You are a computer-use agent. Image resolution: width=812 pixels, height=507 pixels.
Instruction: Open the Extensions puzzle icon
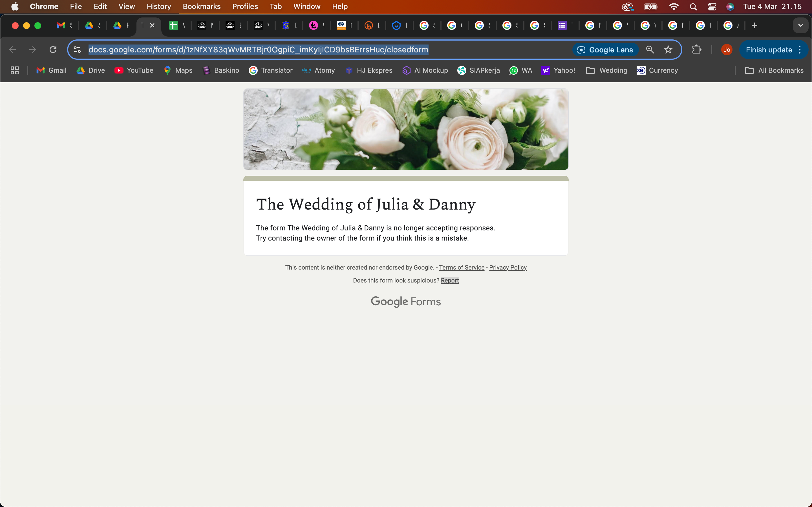point(697,50)
